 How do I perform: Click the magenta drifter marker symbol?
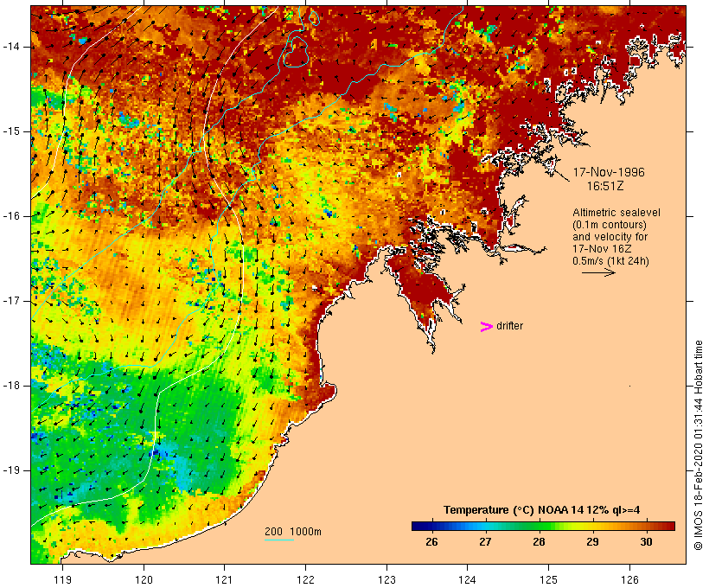(486, 327)
